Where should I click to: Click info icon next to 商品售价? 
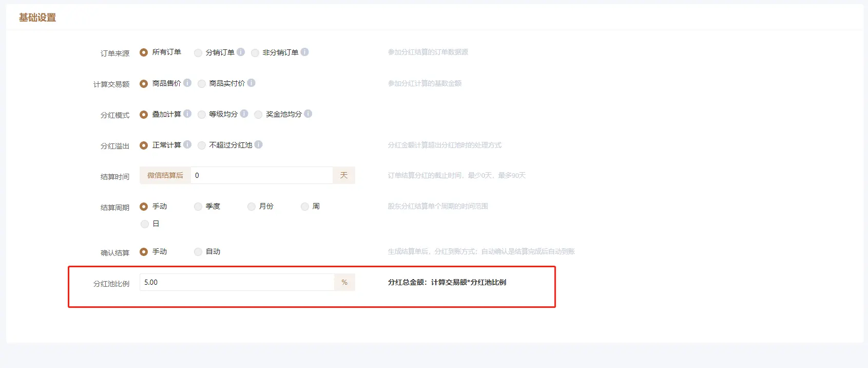(x=187, y=83)
